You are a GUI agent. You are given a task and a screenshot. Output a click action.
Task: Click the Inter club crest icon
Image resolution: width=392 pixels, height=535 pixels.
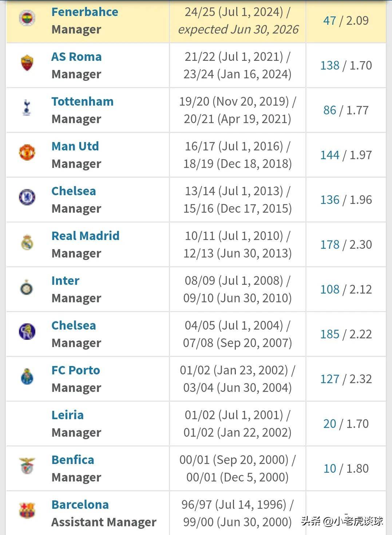coord(27,287)
